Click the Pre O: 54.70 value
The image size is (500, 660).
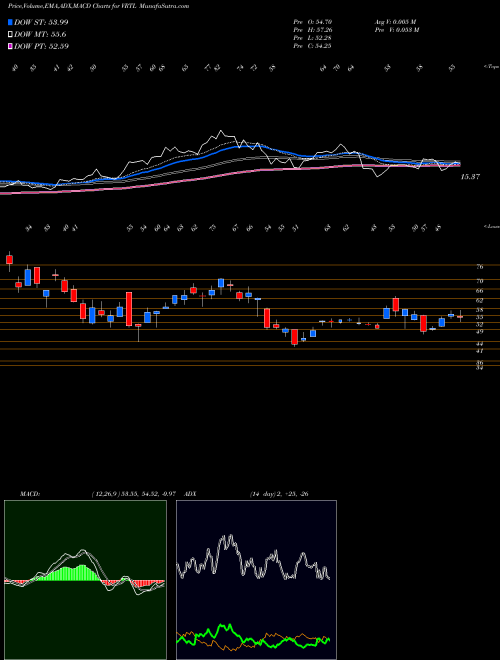point(313,22)
